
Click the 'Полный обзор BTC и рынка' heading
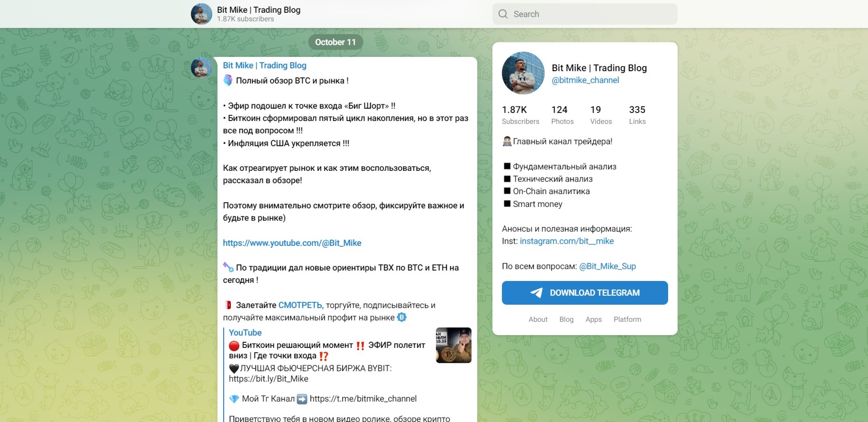pos(292,81)
